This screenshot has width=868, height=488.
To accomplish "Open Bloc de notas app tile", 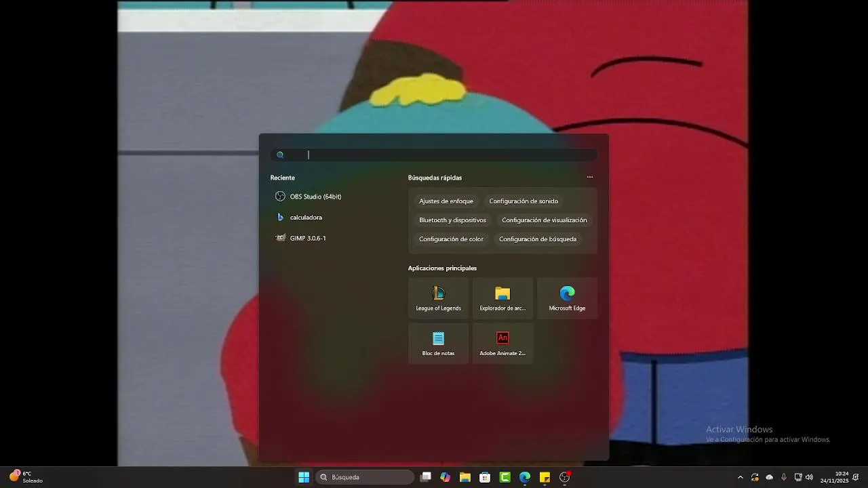I will point(438,343).
